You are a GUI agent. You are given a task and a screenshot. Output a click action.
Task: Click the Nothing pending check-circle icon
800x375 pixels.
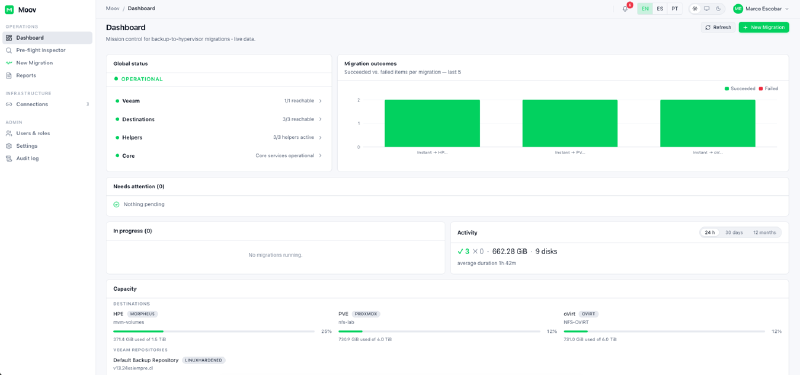tap(116, 205)
